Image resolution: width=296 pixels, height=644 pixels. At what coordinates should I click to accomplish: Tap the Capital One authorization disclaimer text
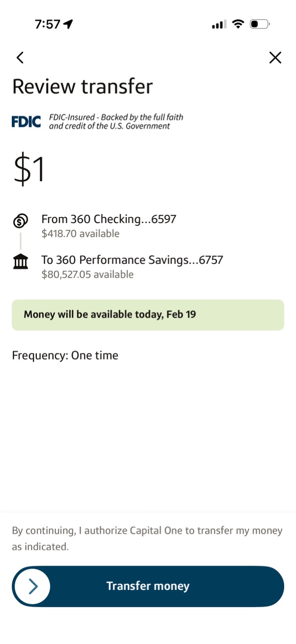point(147,538)
